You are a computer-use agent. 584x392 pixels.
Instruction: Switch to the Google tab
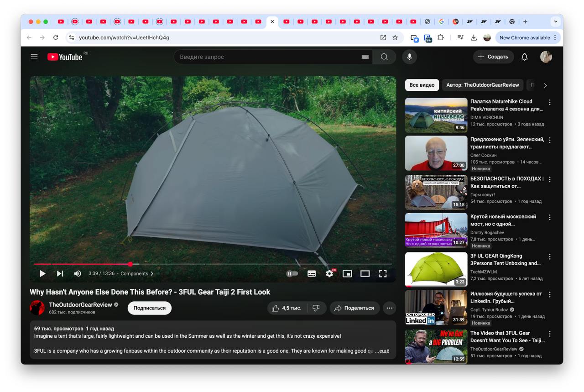click(441, 21)
